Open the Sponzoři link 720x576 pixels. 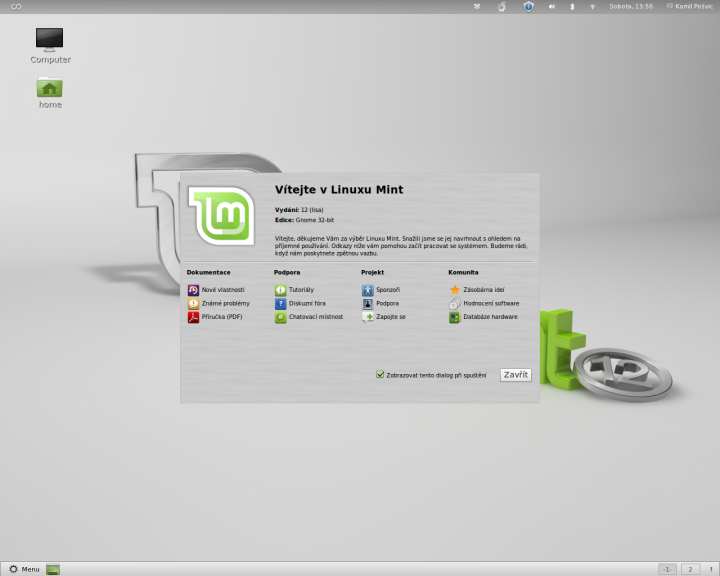(x=388, y=290)
